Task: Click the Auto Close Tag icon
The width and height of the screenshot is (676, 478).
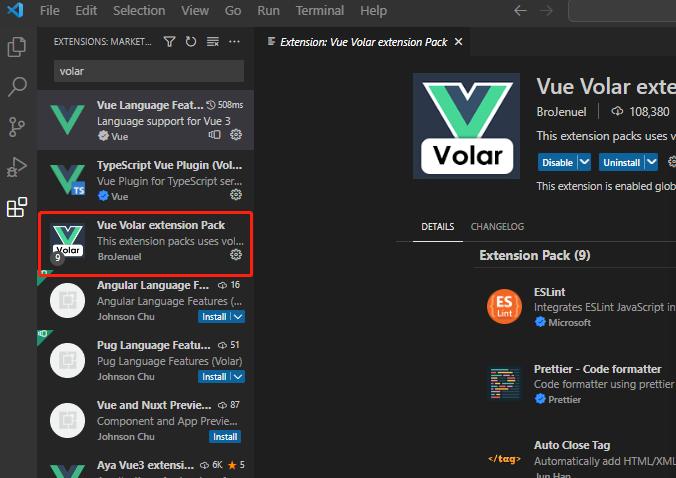Action: point(504,459)
